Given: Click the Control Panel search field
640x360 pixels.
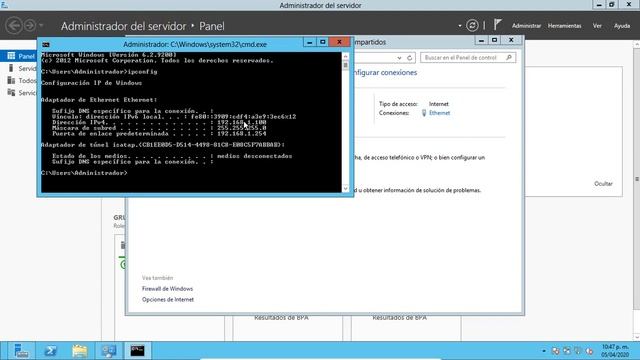Looking at the screenshot, I should [x=468, y=58].
